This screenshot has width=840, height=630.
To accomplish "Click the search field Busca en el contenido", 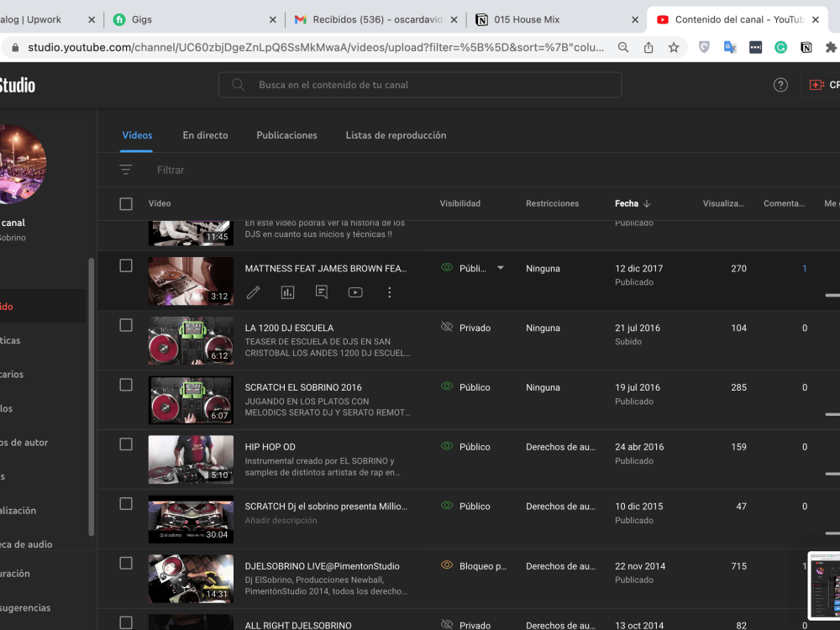I will pyautogui.click(x=420, y=85).
